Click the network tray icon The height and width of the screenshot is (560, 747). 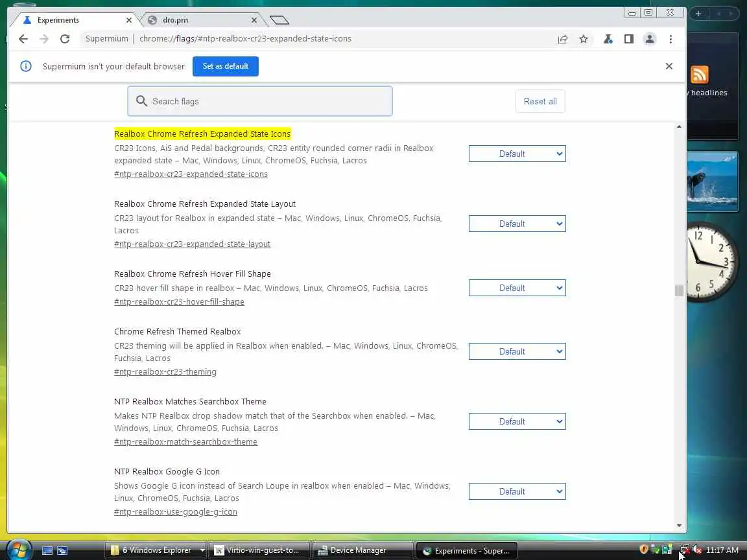[685, 550]
